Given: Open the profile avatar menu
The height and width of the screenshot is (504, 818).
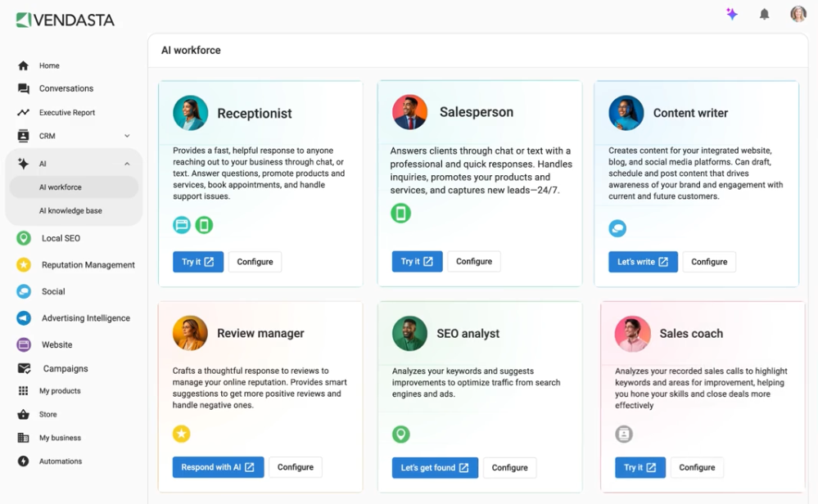Looking at the screenshot, I should (x=798, y=14).
